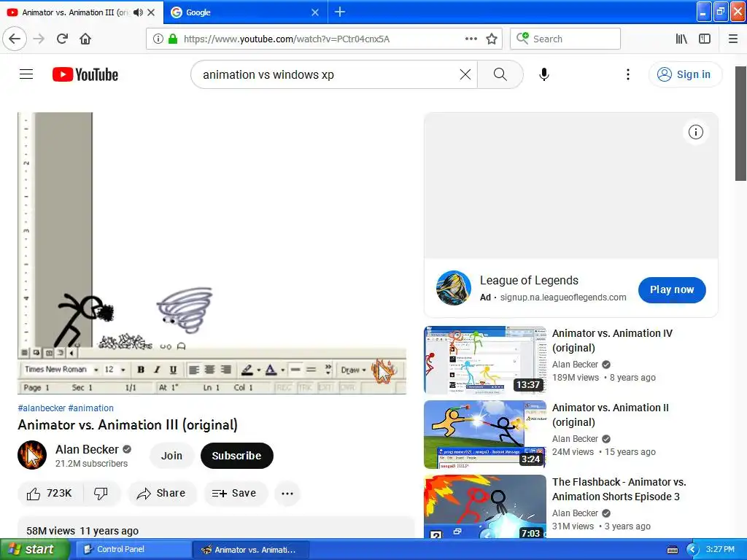Click the video player to pause
747x560 pixels.
point(212,253)
